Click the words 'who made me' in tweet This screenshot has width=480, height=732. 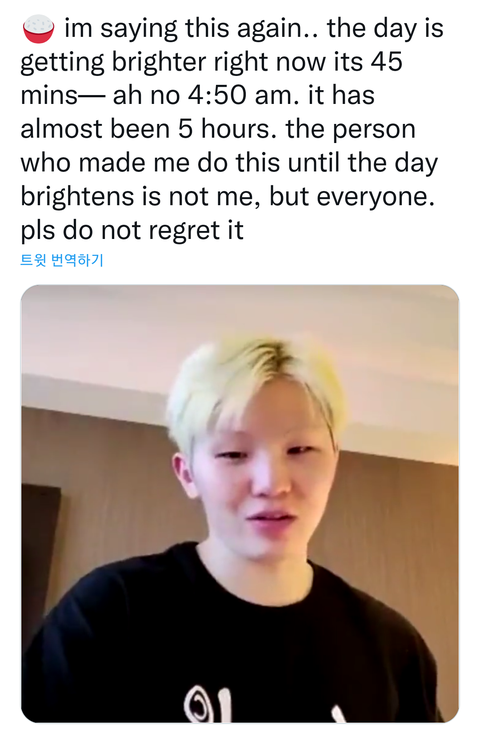[105, 163]
